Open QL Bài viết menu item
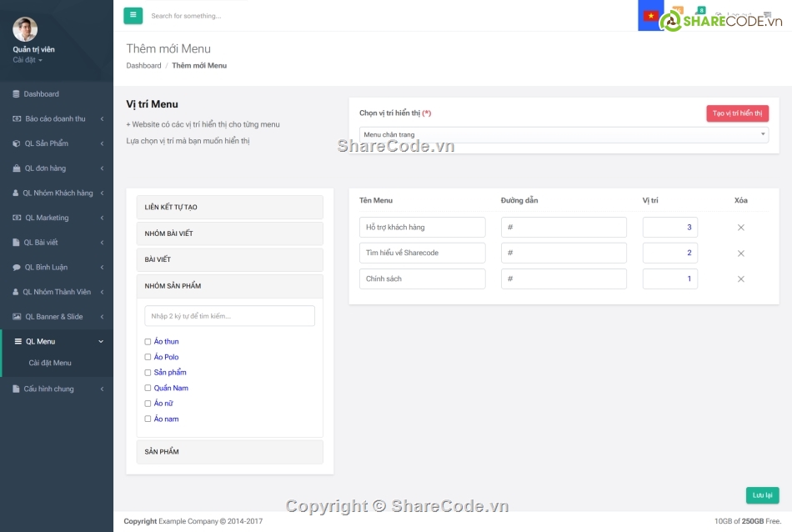The width and height of the screenshot is (792, 532). point(57,243)
